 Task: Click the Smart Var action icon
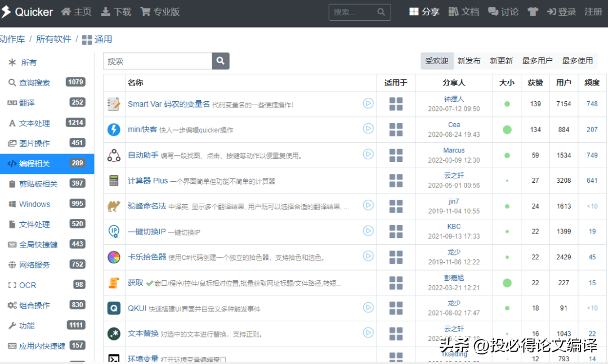tap(114, 104)
